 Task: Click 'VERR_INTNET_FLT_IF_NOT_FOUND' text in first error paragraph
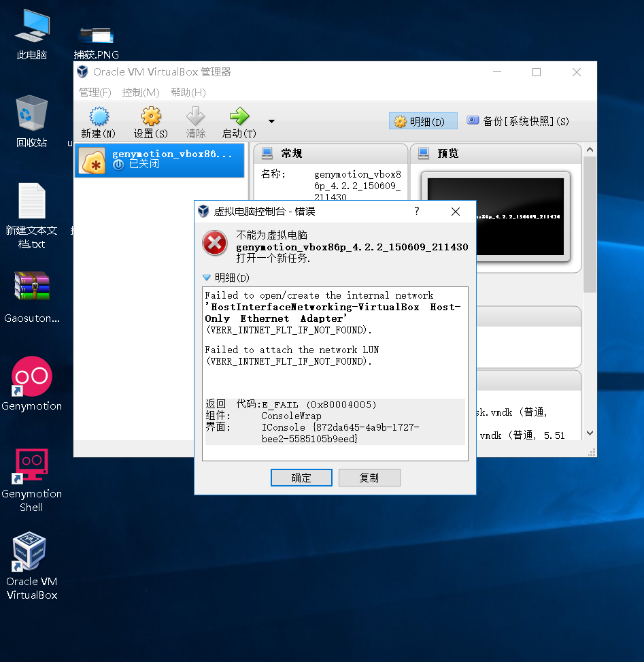[288, 330]
